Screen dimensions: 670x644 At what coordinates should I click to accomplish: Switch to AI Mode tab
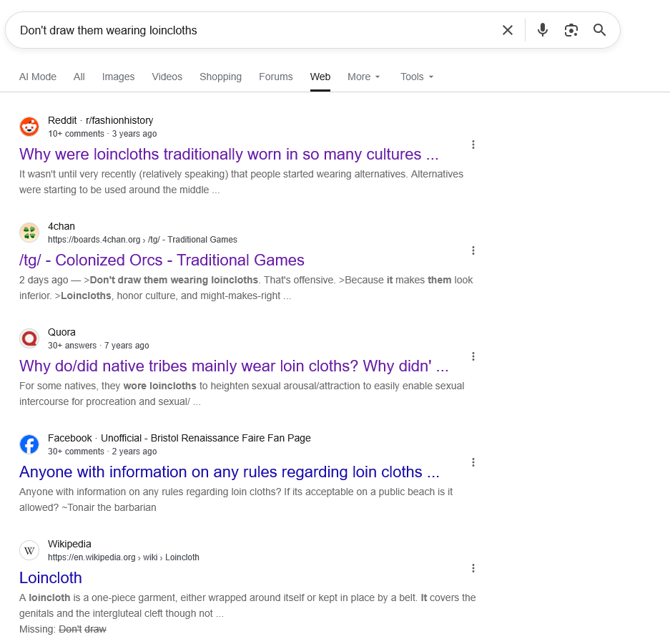[38, 77]
